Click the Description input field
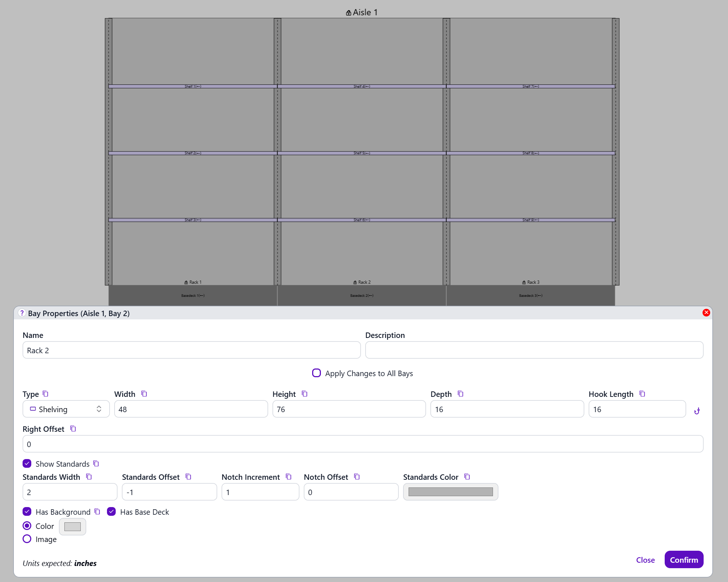The image size is (728, 582). point(534,350)
